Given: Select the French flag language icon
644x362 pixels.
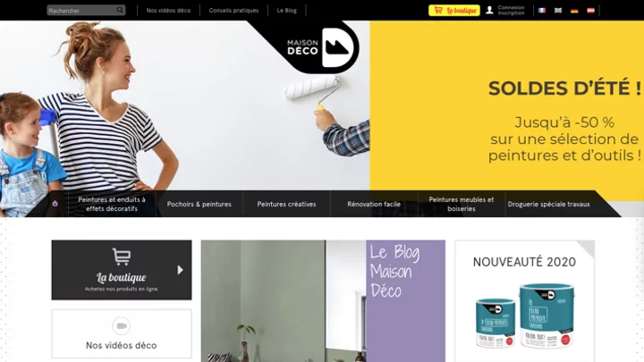Looking at the screenshot, I should (x=542, y=10).
